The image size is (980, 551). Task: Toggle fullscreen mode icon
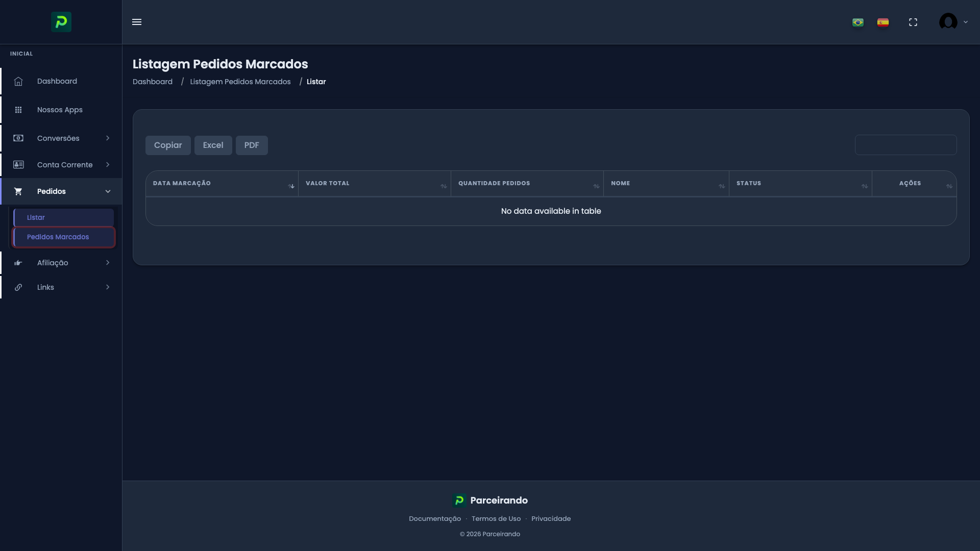tap(913, 22)
